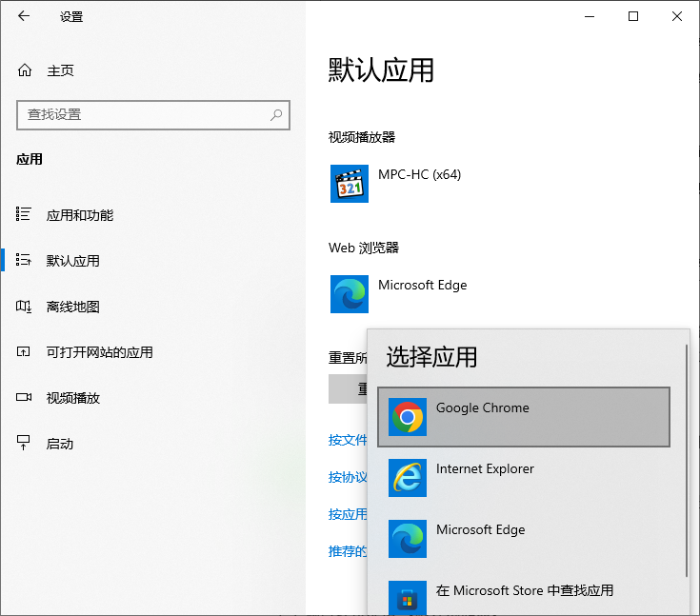700x616 pixels.
Task: Choose Google Chrome in the app picker
Action: [524, 417]
